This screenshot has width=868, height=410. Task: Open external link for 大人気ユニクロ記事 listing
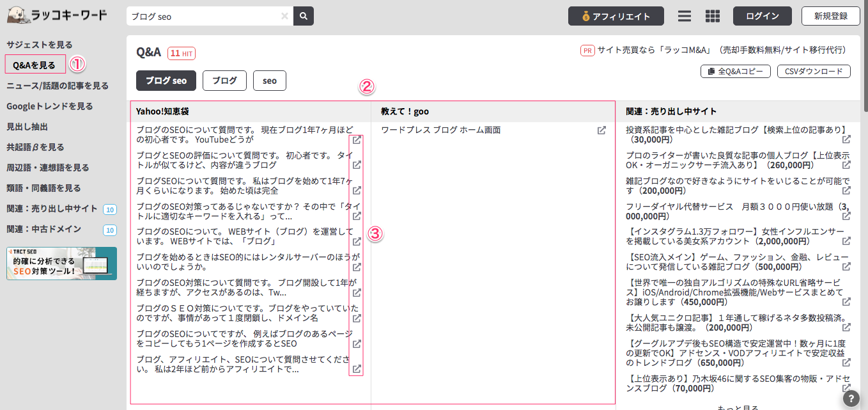846,327
